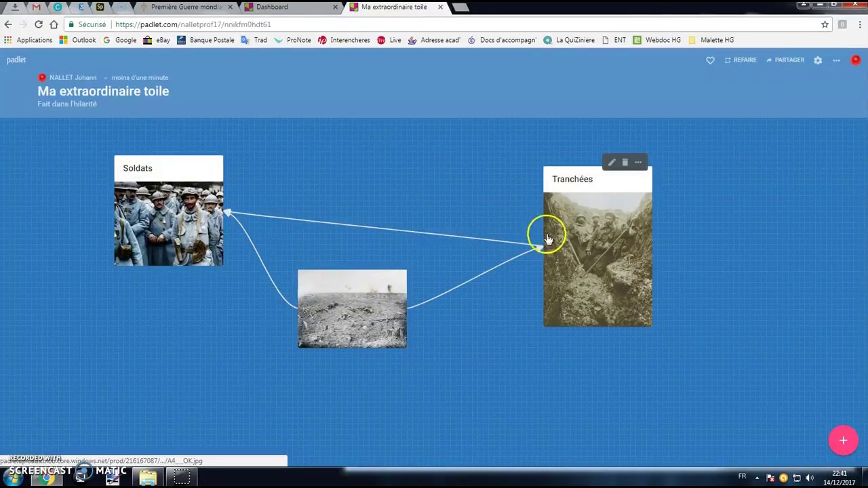Open the Webdoc HG bookmark
Image resolution: width=868 pixels, height=488 pixels.
click(x=656, y=40)
